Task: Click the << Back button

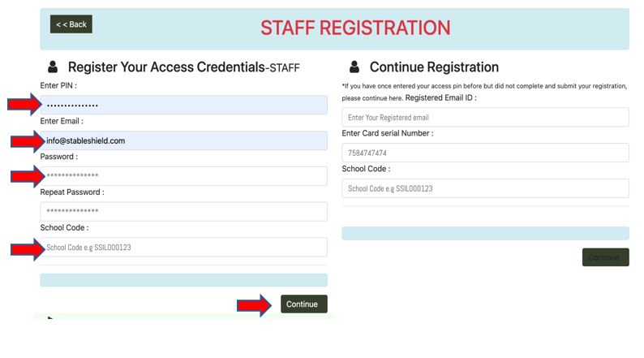Action: (71, 24)
